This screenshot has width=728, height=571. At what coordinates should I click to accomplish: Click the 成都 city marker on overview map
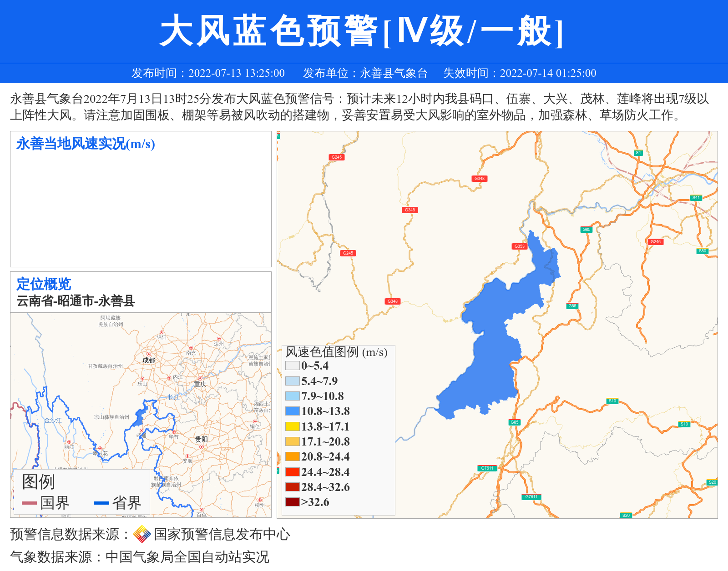(x=148, y=354)
